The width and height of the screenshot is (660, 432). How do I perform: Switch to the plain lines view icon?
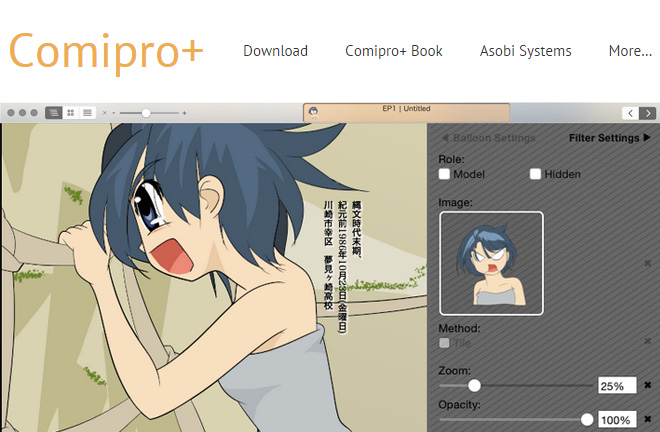coord(88,113)
